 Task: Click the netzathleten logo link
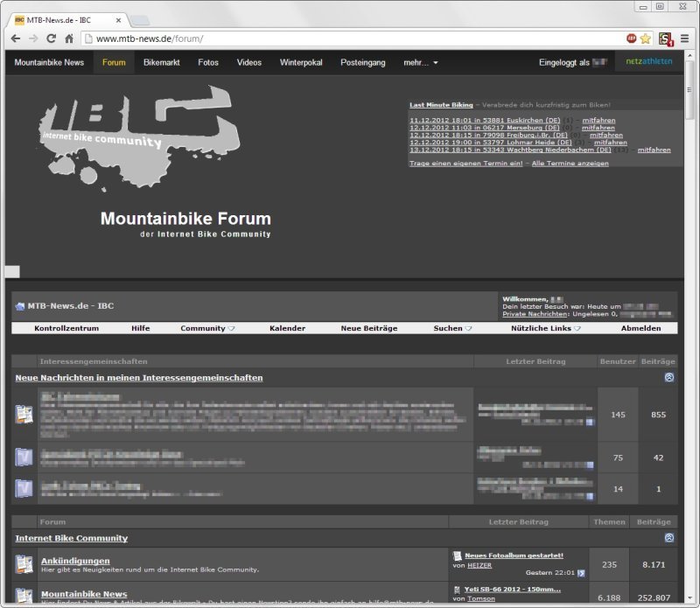pos(649,61)
